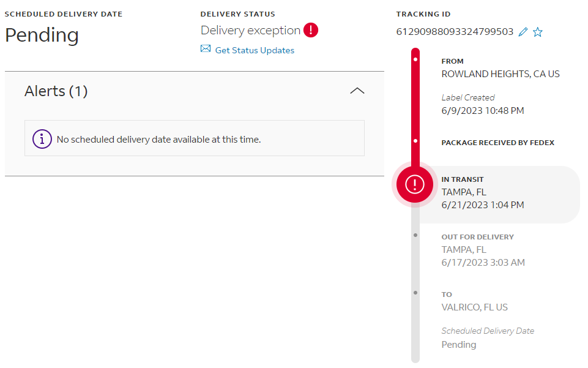This screenshot has width=588, height=368.
Task: Click the In Transit exclamation marker
Action: point(415,184)
